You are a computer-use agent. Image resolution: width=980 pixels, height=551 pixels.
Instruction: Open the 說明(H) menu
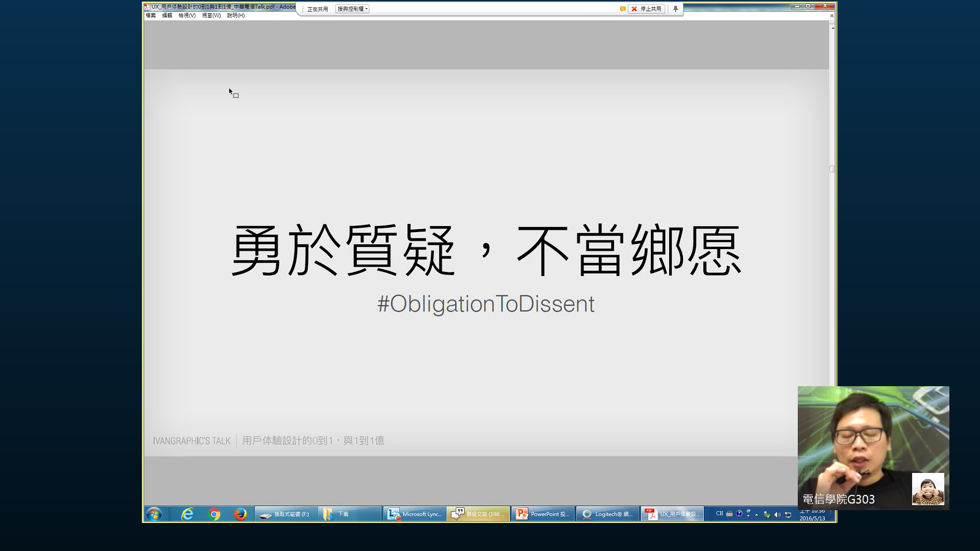[236, 15]
